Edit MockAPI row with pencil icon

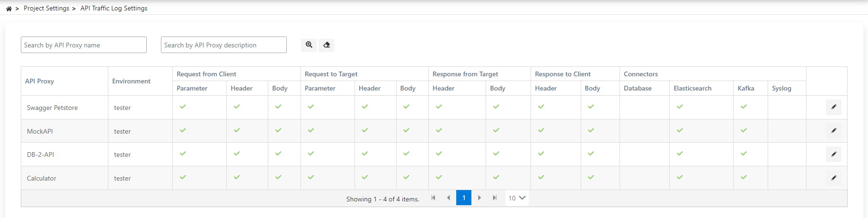[833, 130]
